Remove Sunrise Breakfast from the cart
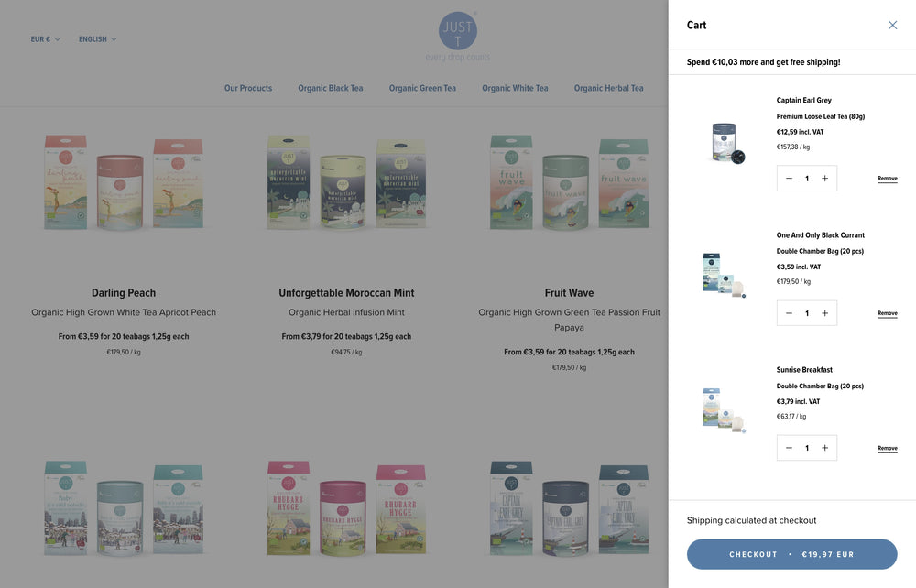916x588 pixels. point(887,449)
